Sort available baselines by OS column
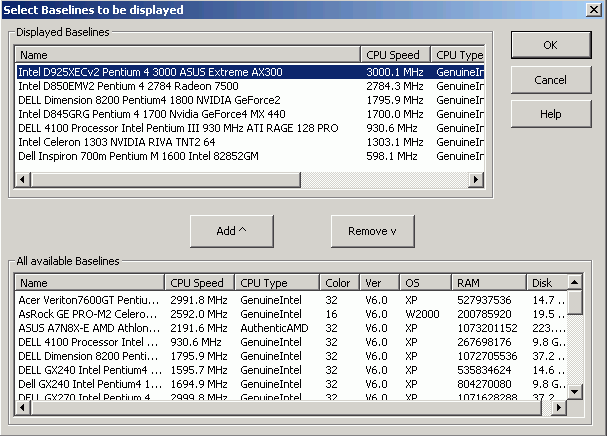 (425, 283)
